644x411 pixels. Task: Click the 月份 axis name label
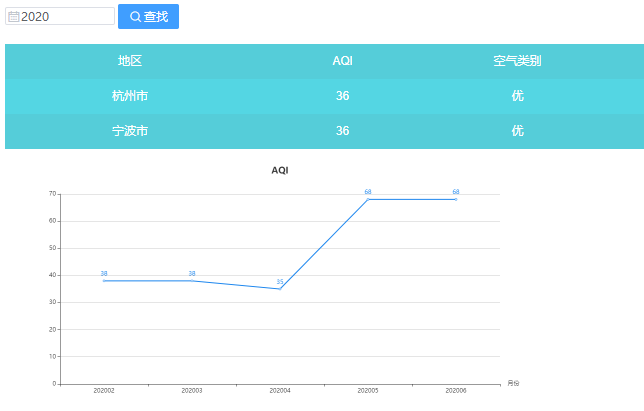pyautogui.click(x=513, y=383)
